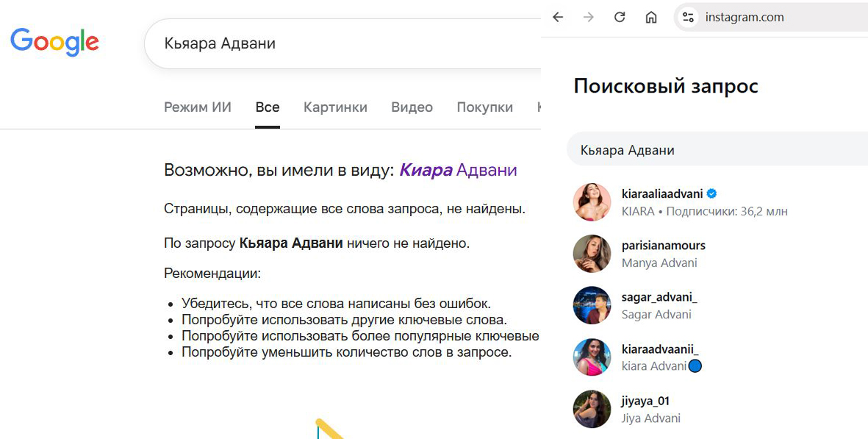Open sagar_advani_ profile avatar
The height and width of the screenshot is (439, 868).
point(592,305)
